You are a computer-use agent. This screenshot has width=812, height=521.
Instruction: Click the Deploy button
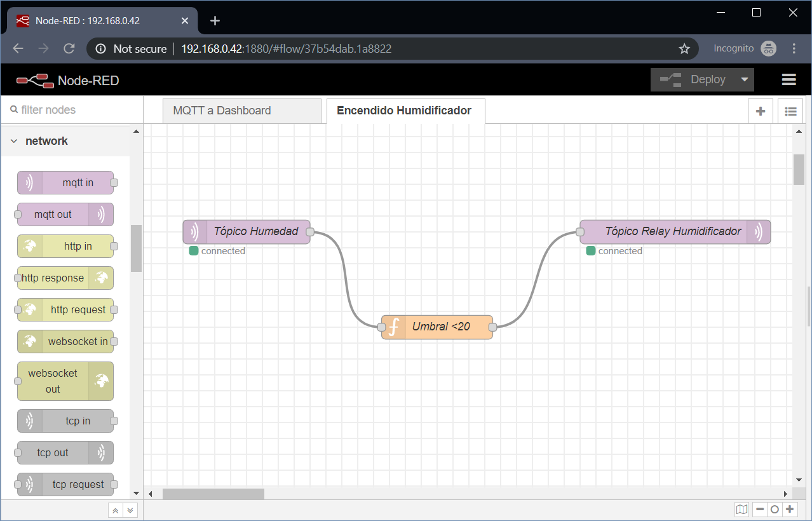click(x=693, y=79)
